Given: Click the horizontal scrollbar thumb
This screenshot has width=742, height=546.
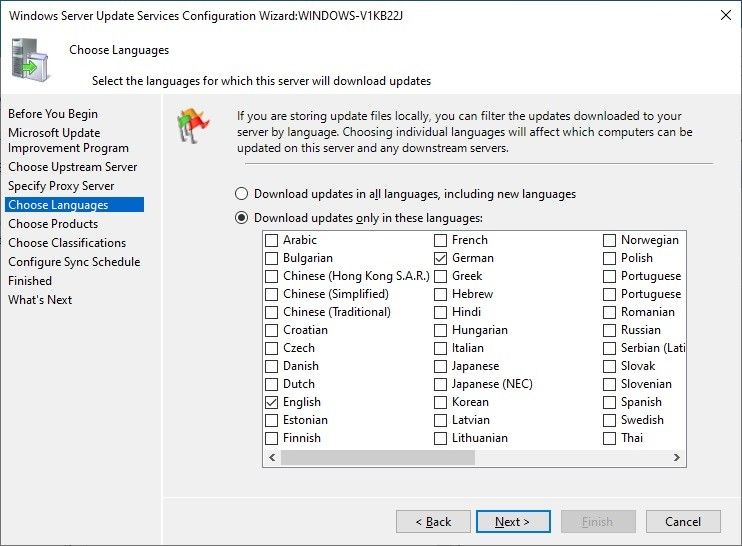Looking at the screenshot, I should point(378,458).
